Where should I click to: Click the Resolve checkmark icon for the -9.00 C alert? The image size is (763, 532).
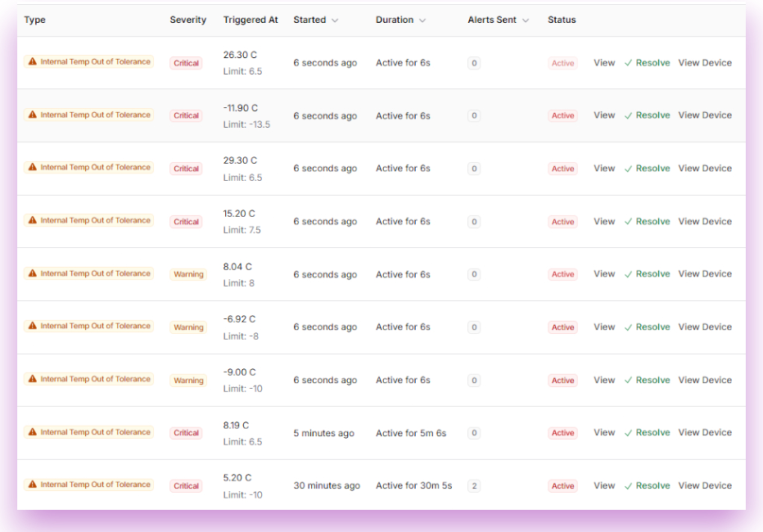[x=629, y=381]
